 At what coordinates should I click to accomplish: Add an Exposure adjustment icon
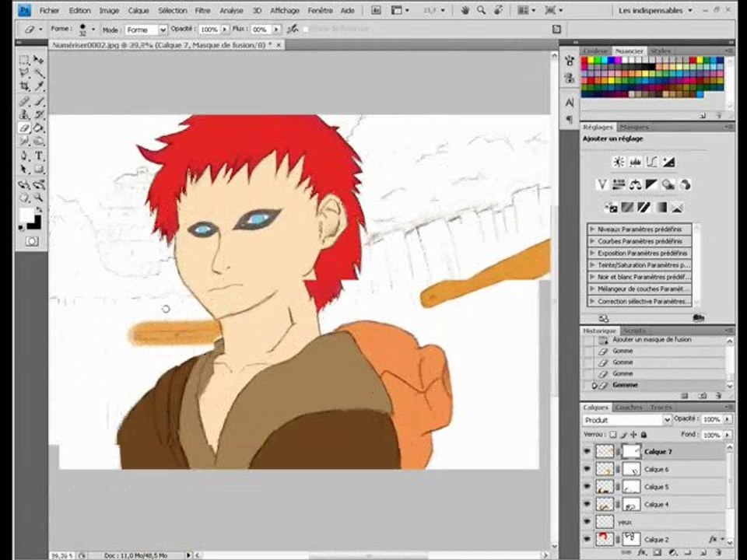coord(668,162)
